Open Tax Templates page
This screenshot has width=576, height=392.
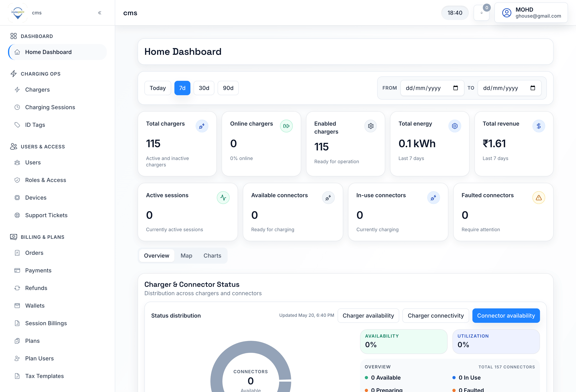click(x=58, y=376)
